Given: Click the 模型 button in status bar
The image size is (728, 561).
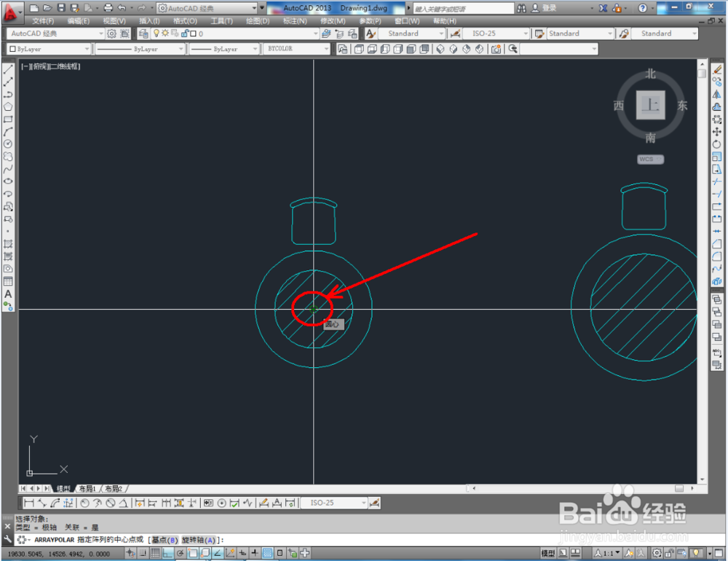Looking at the screenshot, I should click(x=548, y=553).
